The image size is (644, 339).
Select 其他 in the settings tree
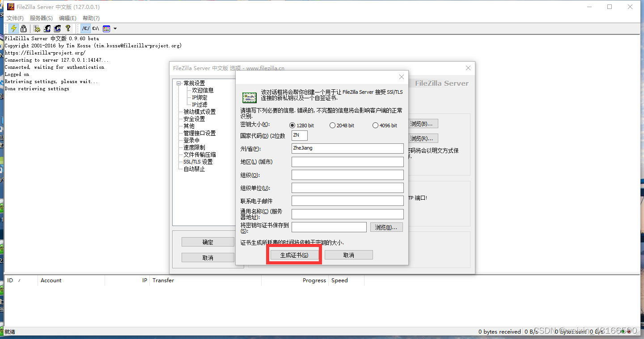189,126
